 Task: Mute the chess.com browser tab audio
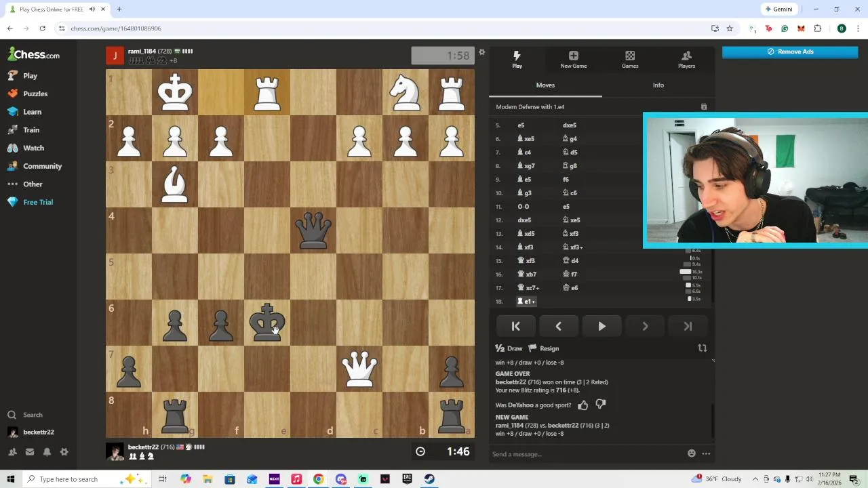(x=92, y=9)
